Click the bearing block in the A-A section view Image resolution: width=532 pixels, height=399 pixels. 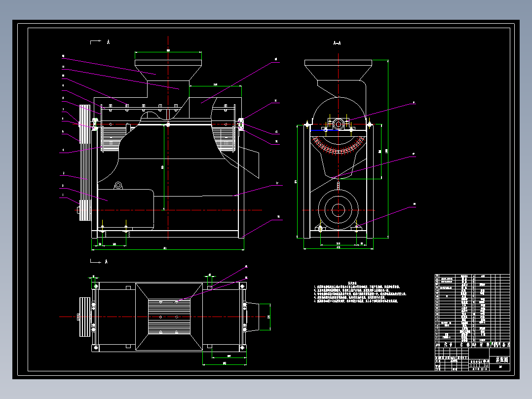pyautogui.click(x=339, y=123)
